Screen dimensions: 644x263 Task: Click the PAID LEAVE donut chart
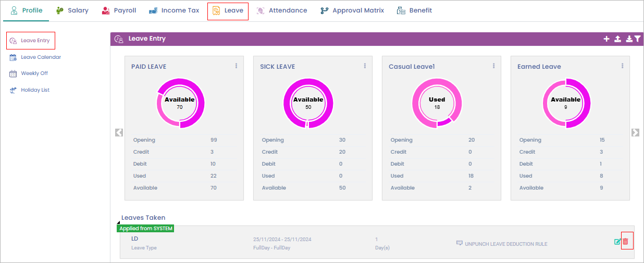pyautogui.click(x=180, y=103)
